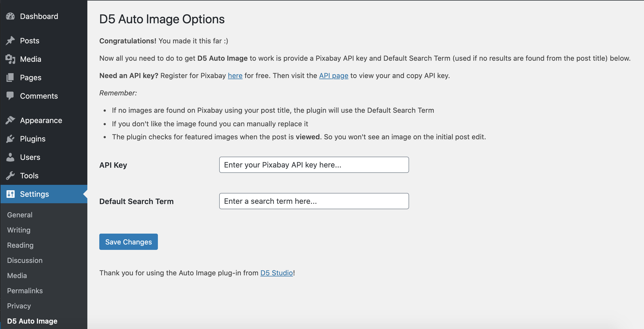Image resolution: width=644 pixels, height=329 pixels.
Task: Open the Plugins menu
Action: [33, 139]
